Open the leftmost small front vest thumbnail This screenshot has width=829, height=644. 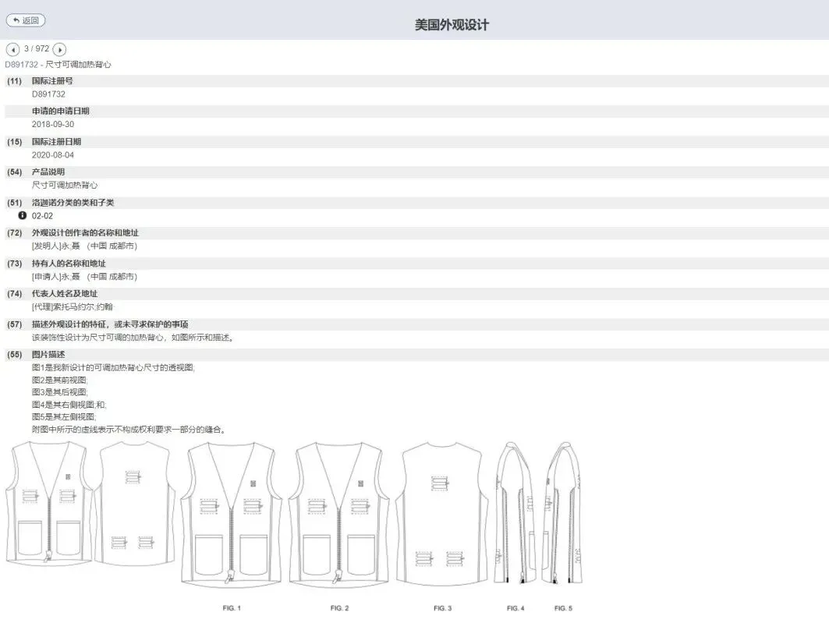point(48,502)
